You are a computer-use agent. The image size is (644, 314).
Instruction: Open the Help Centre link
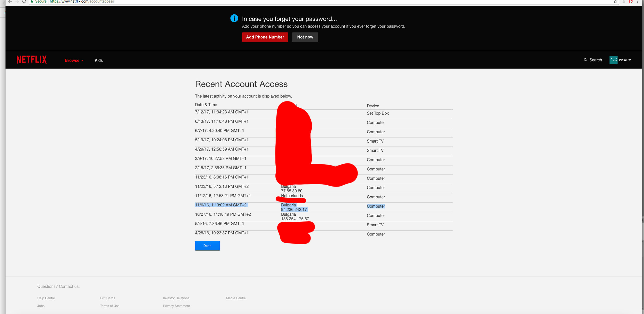(x=46, y=298)
